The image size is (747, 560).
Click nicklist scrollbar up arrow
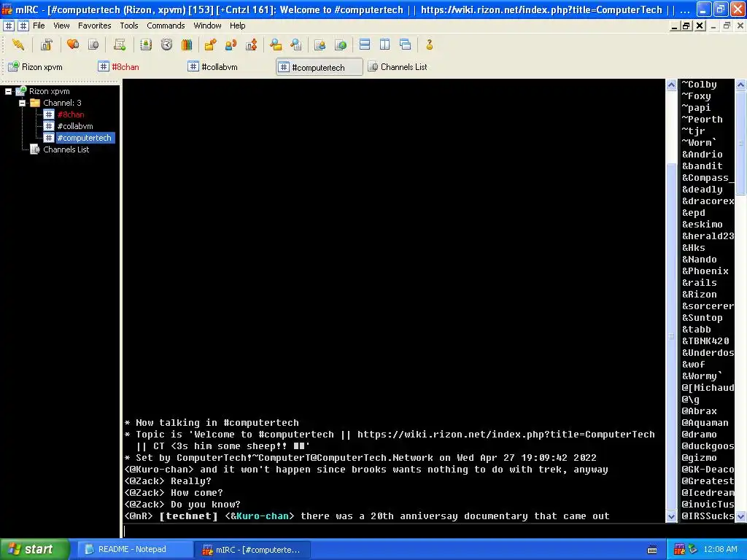coord(741,85)
